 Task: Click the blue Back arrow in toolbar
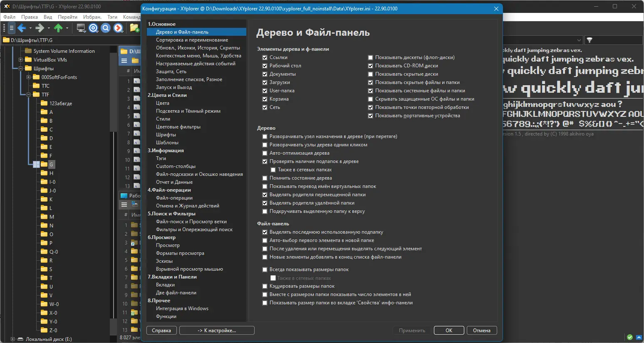22,28
